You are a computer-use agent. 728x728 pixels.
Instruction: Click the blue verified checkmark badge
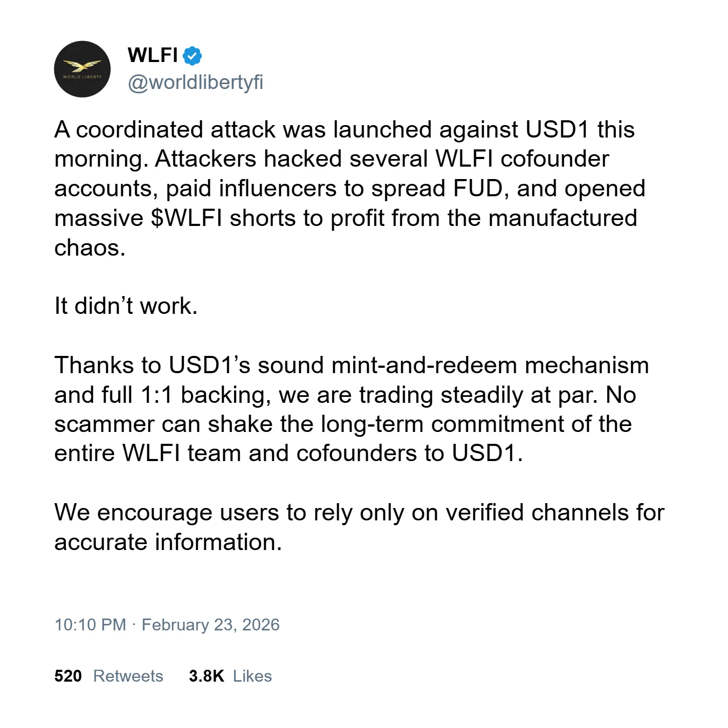(193, 56)
